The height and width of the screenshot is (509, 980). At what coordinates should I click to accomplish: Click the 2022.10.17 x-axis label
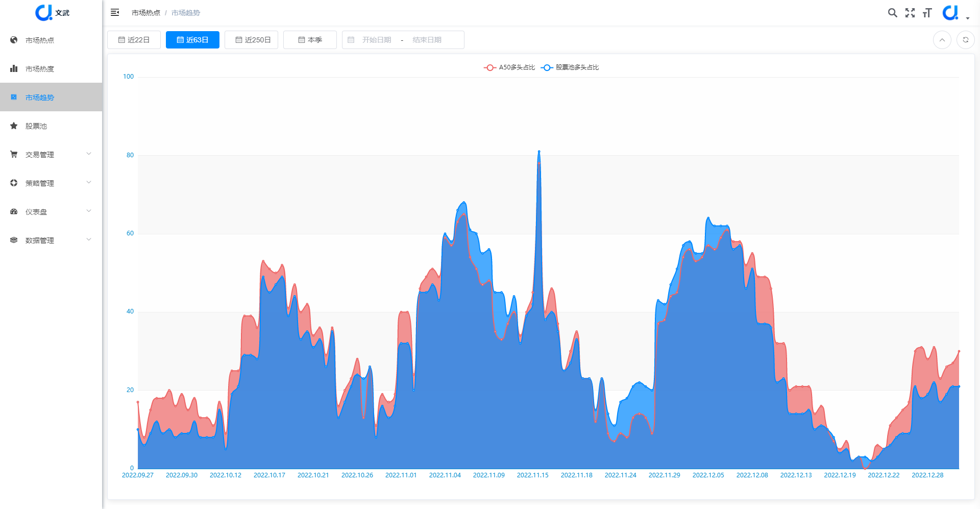269,475
